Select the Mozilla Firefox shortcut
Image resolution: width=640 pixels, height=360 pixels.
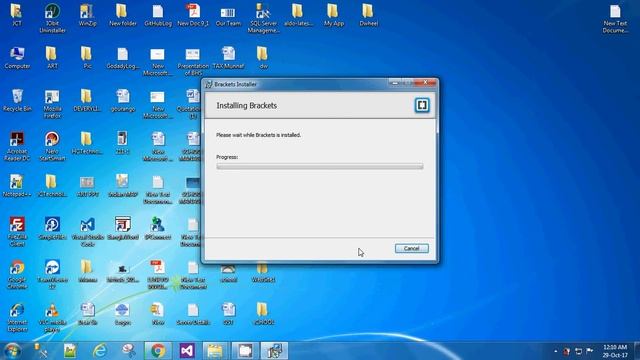tap(52, 104)
